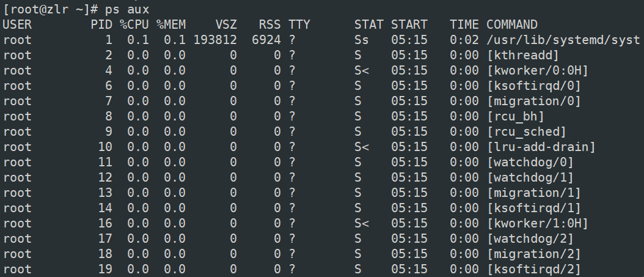This screenshot has width=644, height=277.
Task: Click the [rcu_sched] process name
Action: point(527,131)
